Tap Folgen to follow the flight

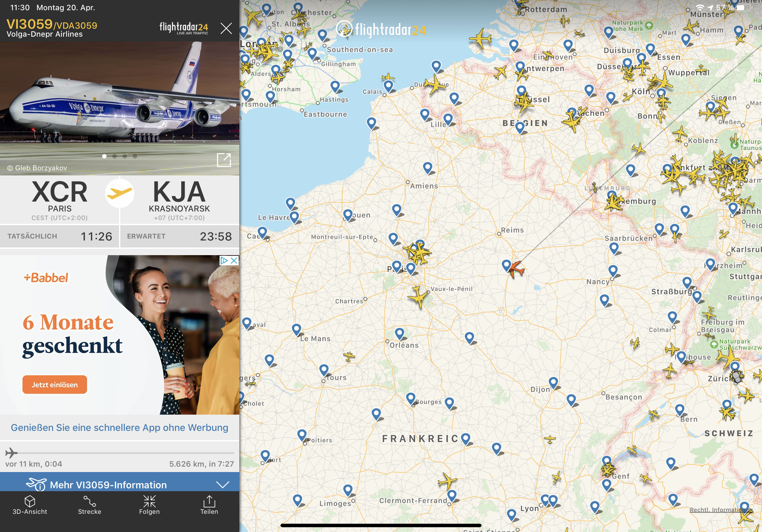click(149, 505)
